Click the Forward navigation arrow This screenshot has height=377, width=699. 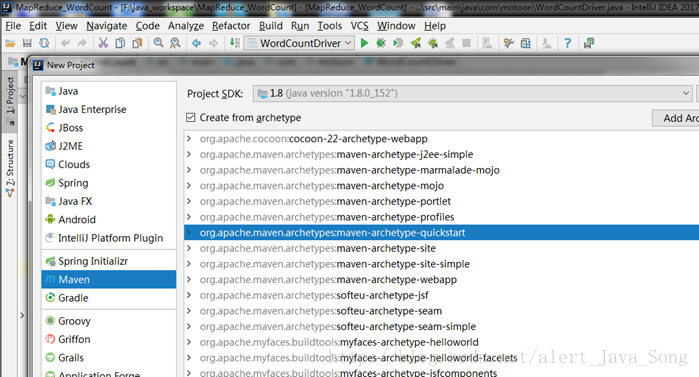tap(214, 43)
